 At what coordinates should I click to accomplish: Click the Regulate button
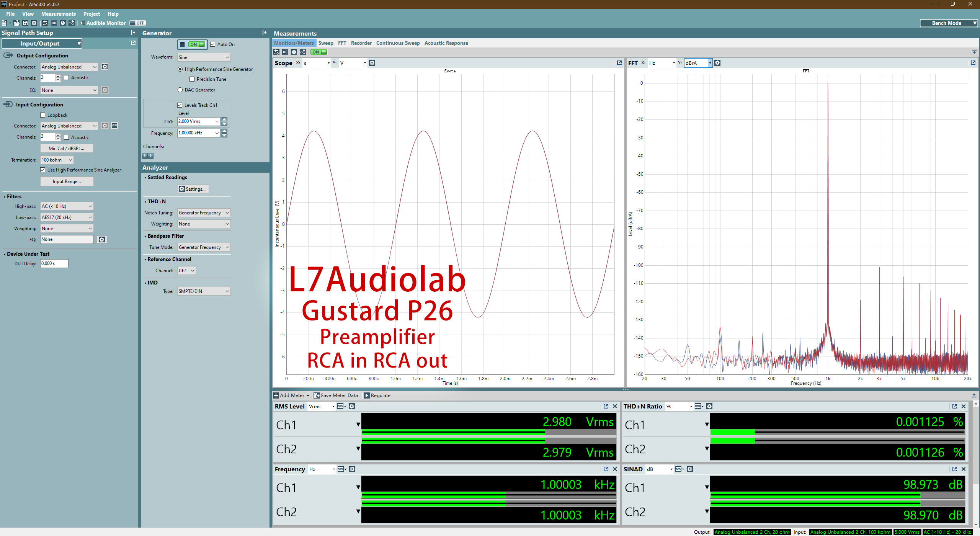click(x=377, y=395)
